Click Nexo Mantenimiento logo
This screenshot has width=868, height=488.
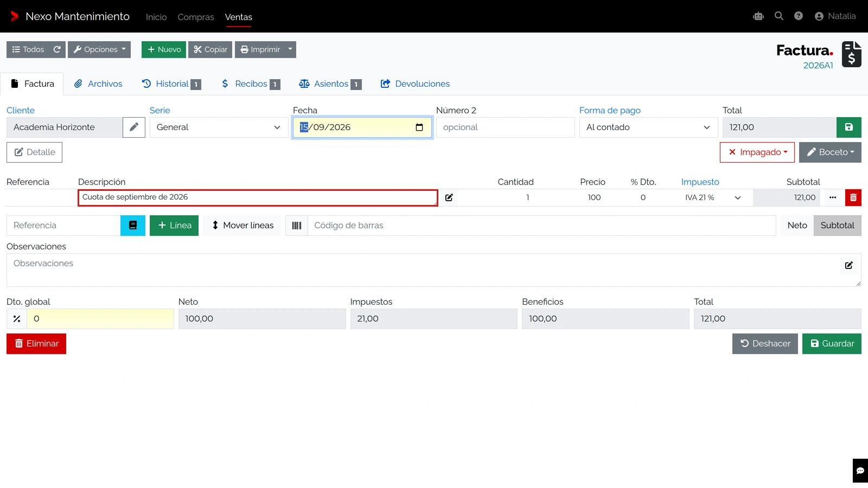70,16
